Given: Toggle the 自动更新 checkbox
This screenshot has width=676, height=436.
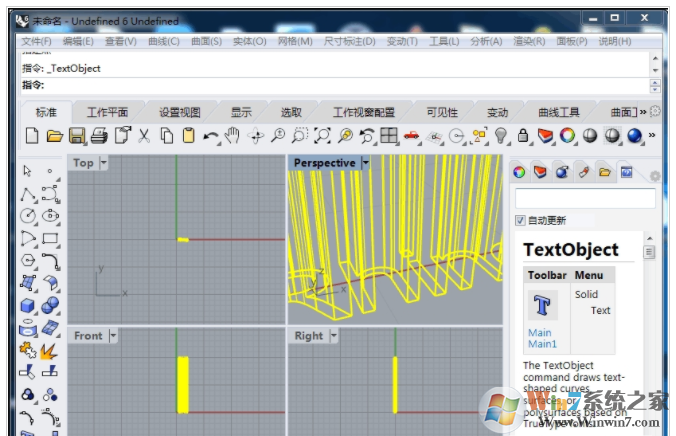Looking at the screenshot, I should 520,220.
